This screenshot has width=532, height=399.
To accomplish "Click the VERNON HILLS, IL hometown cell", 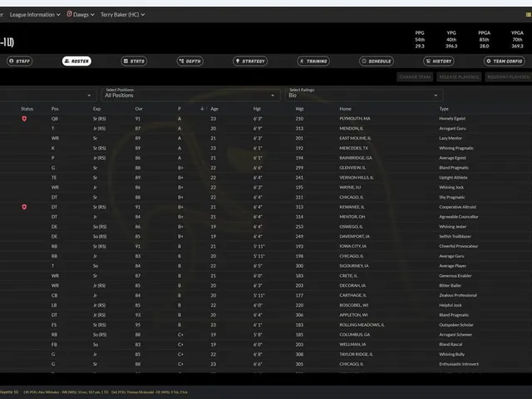I will click(357, 177).
